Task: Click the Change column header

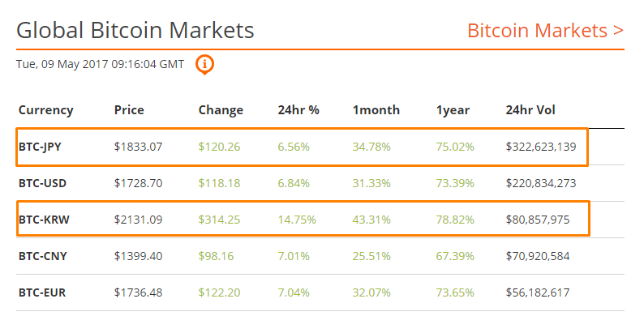Action: click(221, 110)
